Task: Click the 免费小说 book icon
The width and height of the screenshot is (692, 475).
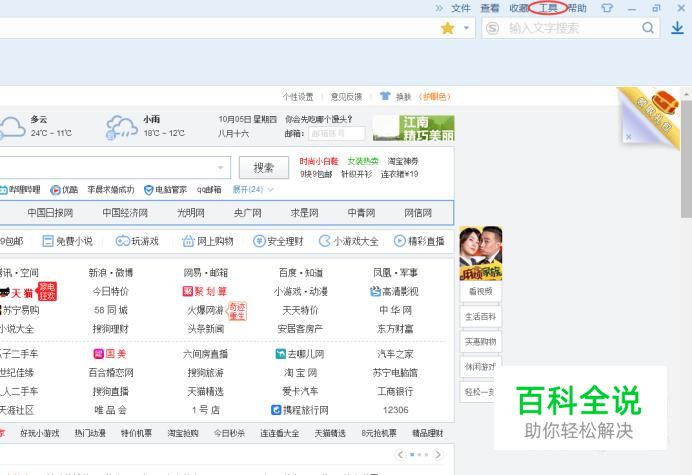Action: pyautogui.click(x=48, y=241)
